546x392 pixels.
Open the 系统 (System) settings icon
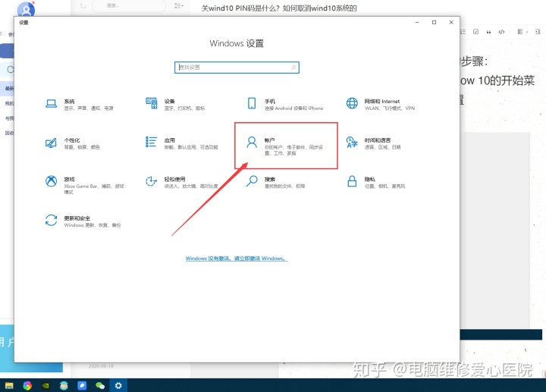pyautogui.click(x=52, y=103)
